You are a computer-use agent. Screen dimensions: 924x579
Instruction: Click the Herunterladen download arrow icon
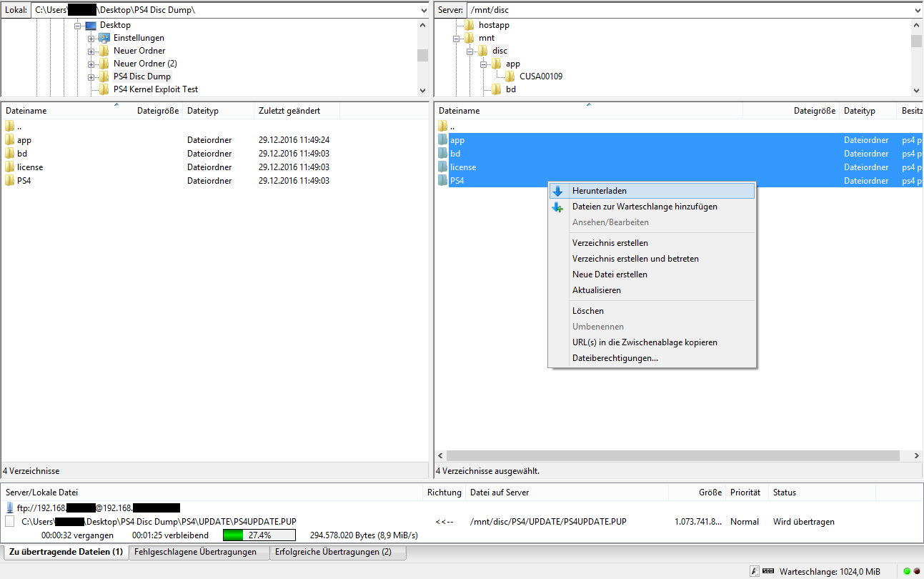(557, 192)
